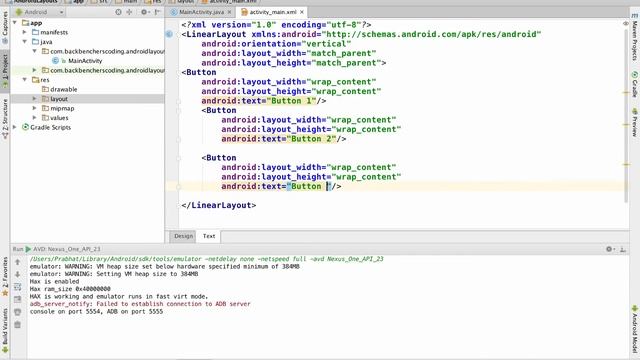Screen dimensions: 640x360
Task: Open the Android Model side panel
Action: [635, 329]
